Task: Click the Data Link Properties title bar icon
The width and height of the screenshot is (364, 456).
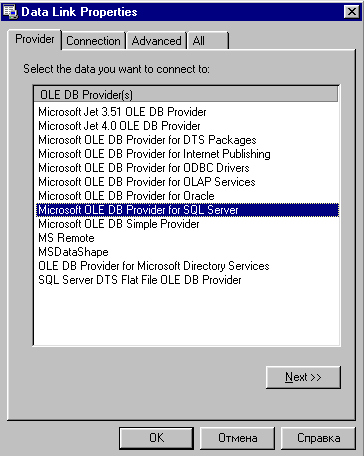Action: coord(10,12)
